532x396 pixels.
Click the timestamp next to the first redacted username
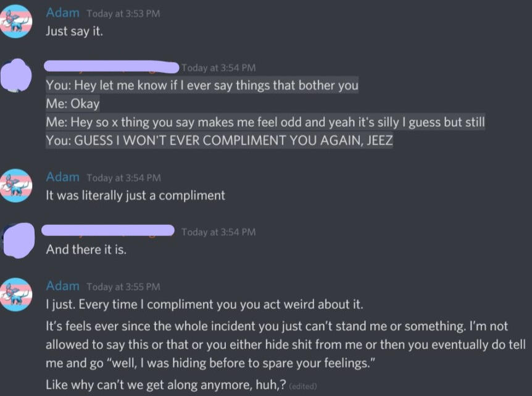point(218,68)
